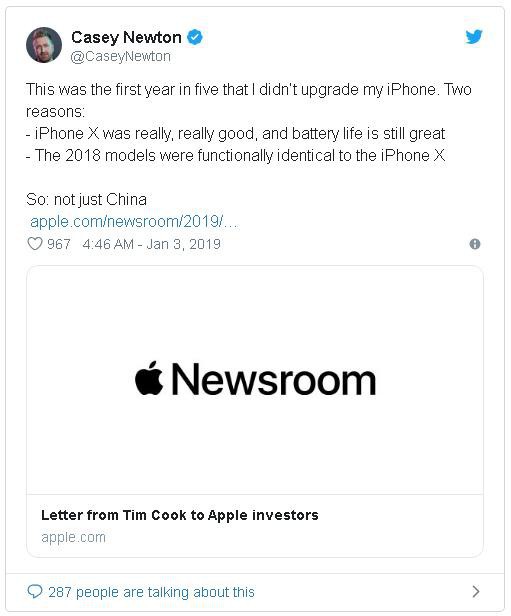
Task: Like the tweet with the heart icon
Action: (x=35, y=244)
